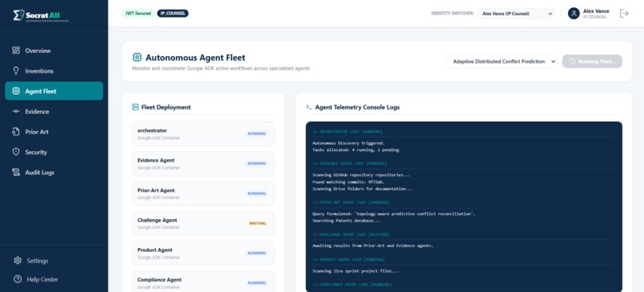
Task: Click the orchestrator RUNNING status badge
Action: 256,134
